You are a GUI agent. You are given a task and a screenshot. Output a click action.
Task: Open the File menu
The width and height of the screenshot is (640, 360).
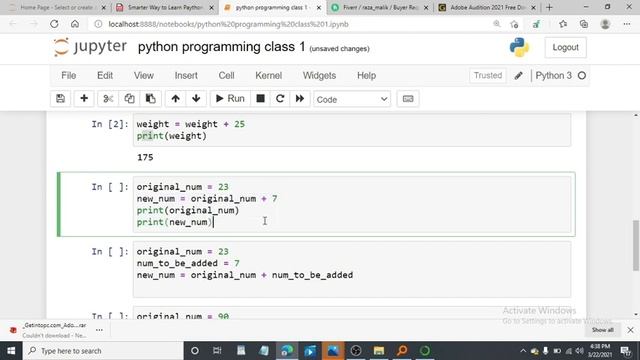click(69, 76)
